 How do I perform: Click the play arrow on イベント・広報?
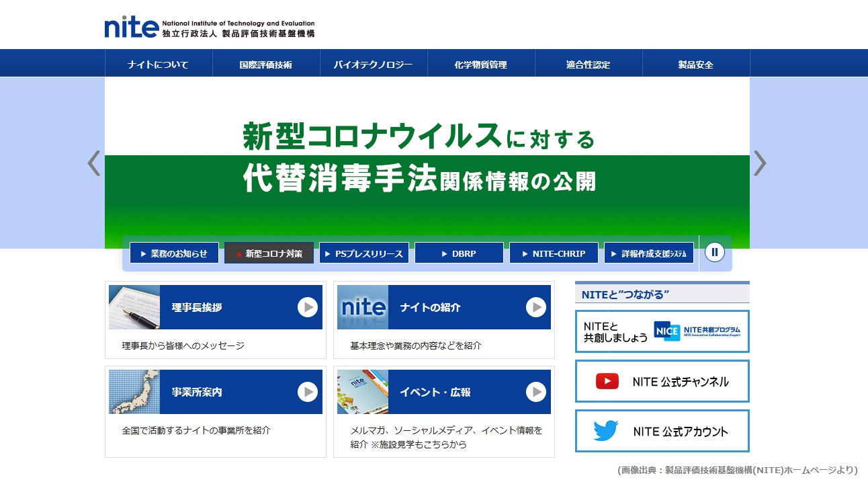pyautogui.click(x=535, y=392)
